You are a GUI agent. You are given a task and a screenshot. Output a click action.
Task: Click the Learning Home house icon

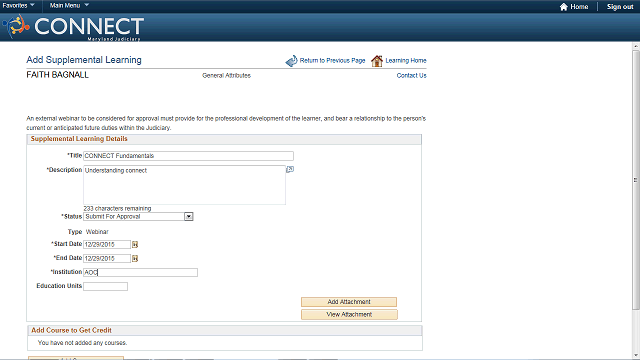click(x=377, y=61)
